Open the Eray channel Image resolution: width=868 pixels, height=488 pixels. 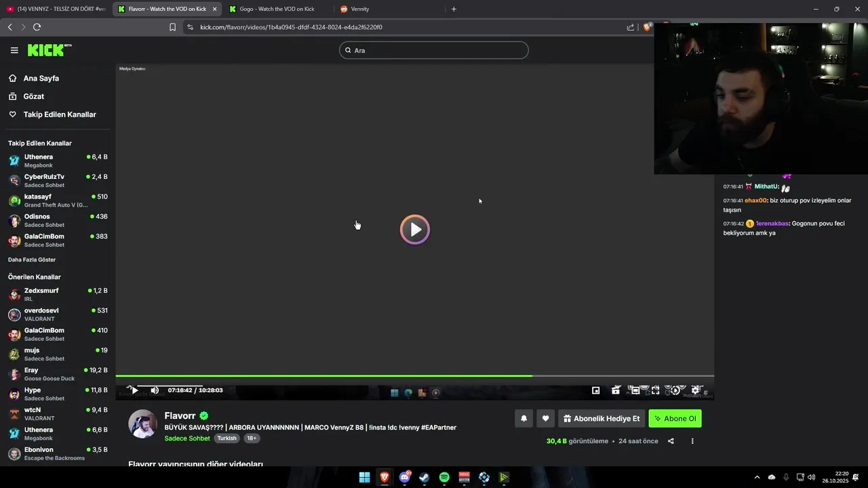pyautogui.click(x=58, y=374)
